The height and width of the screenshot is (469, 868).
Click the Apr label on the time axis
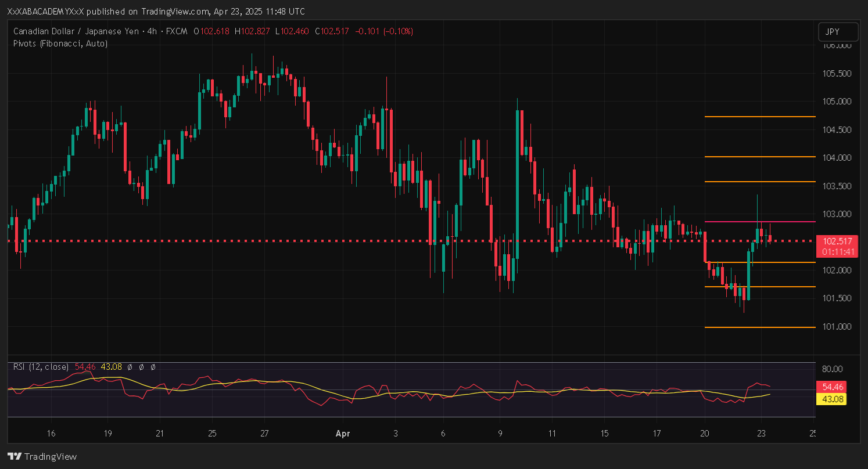(x=343, y=433)
